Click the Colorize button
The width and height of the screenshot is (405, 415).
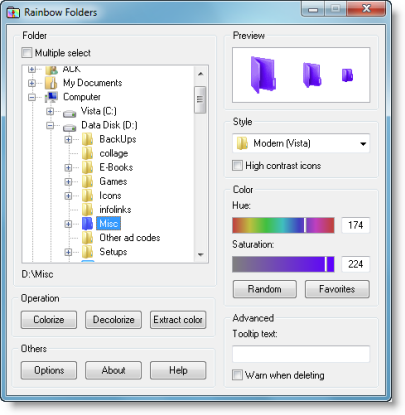[49, 320]
